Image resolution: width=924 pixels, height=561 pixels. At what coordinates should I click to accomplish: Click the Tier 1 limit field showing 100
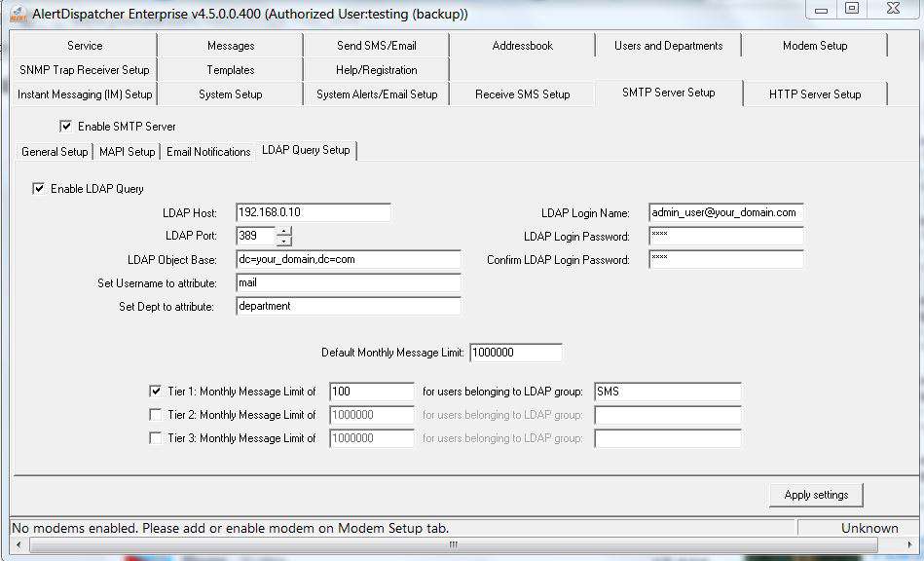(x=372, y=392)
